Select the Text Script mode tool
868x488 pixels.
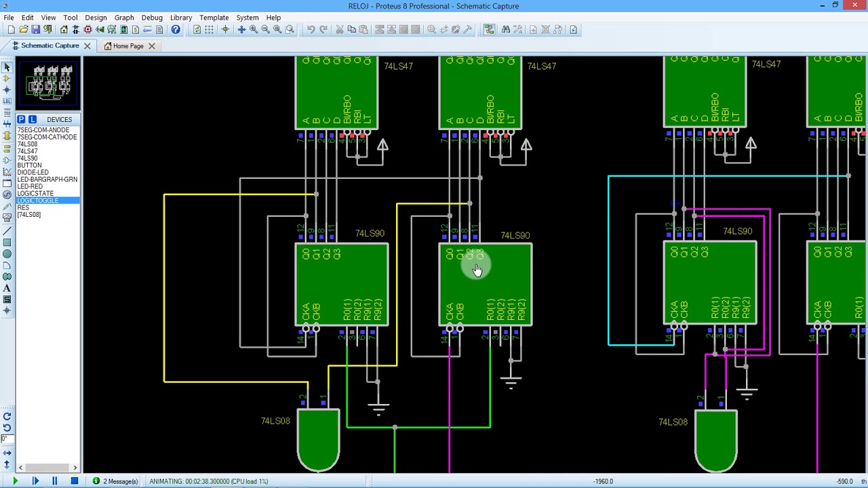pos(7,113)
